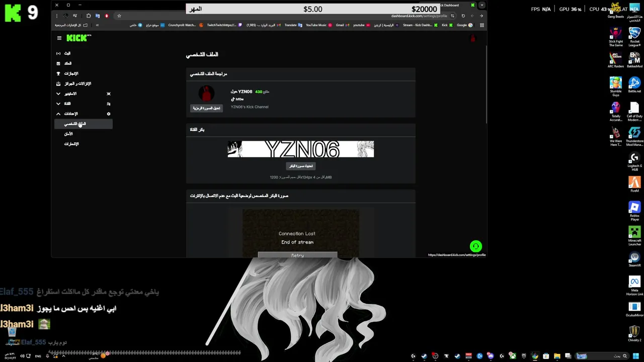Open the YouTube Music bookmark
The height and width of the screenshot is (362, 644).
click(319, 25)
